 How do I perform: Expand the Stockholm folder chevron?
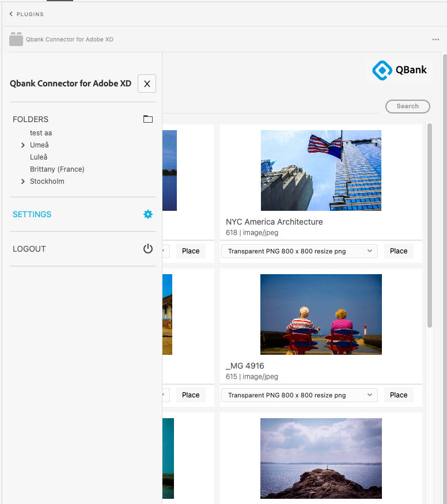tap(23, 181)
